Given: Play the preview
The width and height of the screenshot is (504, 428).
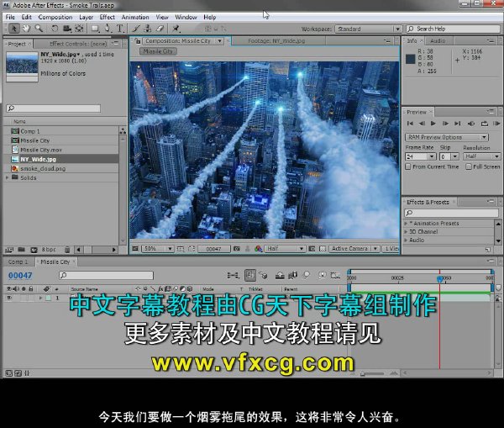Looking at the screenshot, I should pos(433,124).
